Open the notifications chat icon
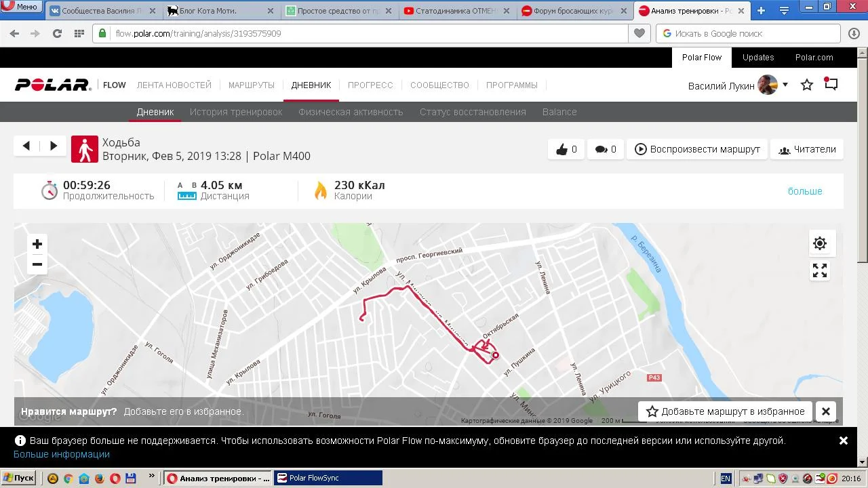The height and width of the screenshot is (488, 868). coord(831,84)
